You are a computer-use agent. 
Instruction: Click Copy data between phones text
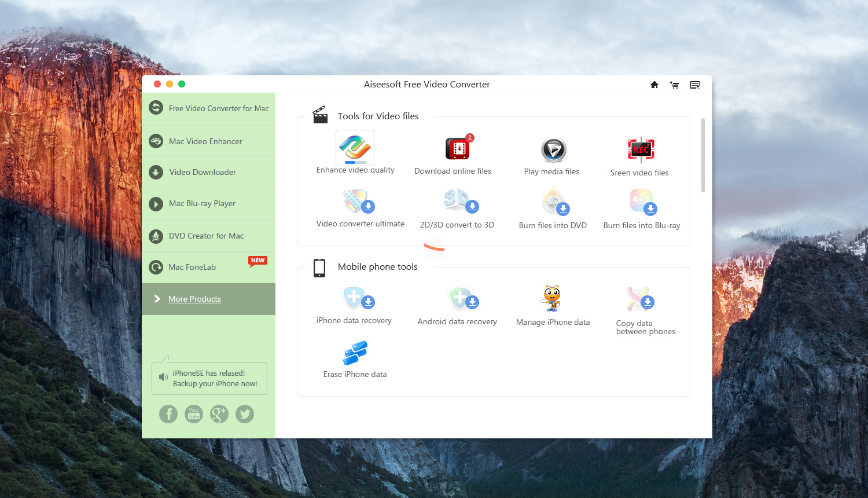(646, 327)
